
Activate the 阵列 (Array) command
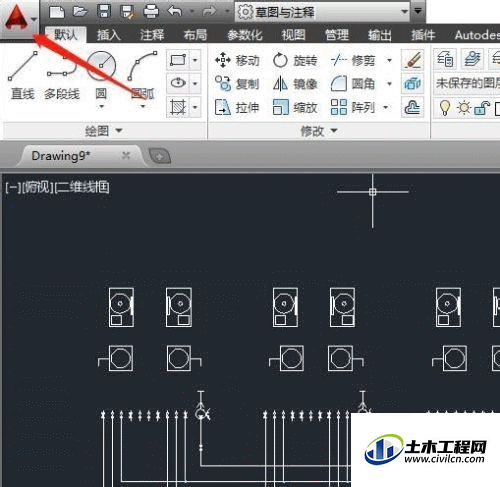(x=353, y=107)
